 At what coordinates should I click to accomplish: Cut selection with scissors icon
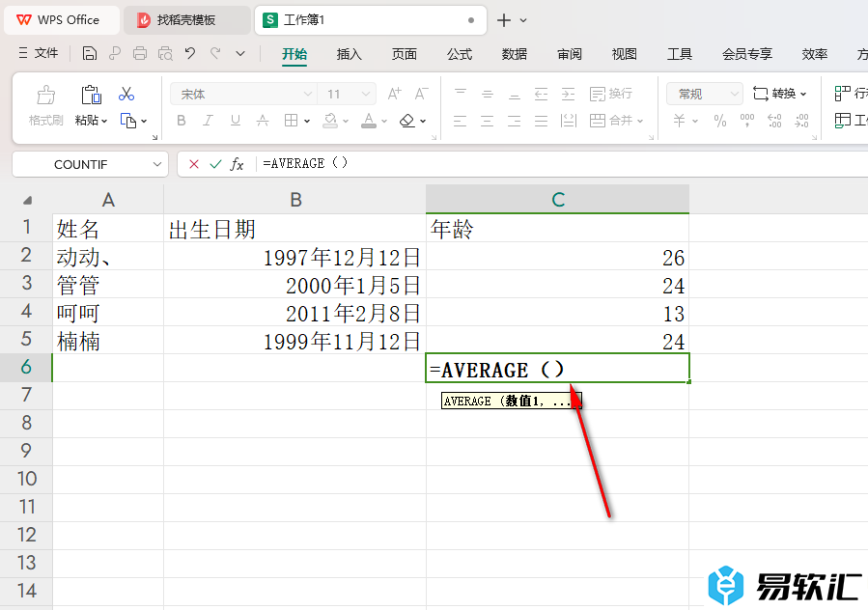[126, 94]
